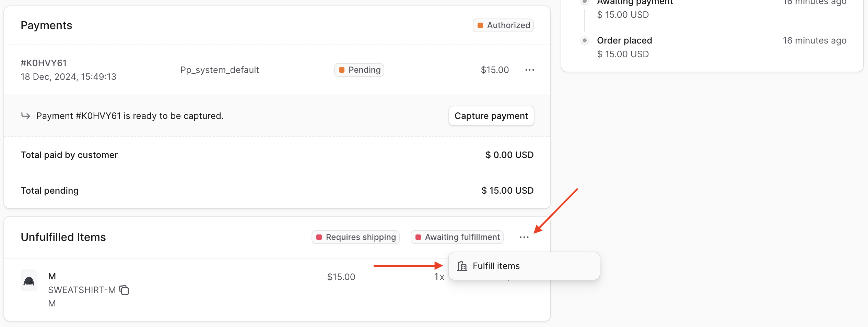Open the SWEATSHIRT-M product thumbnail
Screen dimensions: 868x327
(28, 280)
